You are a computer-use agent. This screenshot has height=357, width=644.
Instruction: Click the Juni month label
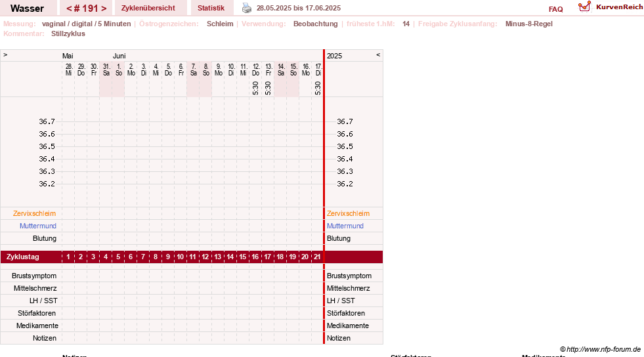tap(119, 56)
